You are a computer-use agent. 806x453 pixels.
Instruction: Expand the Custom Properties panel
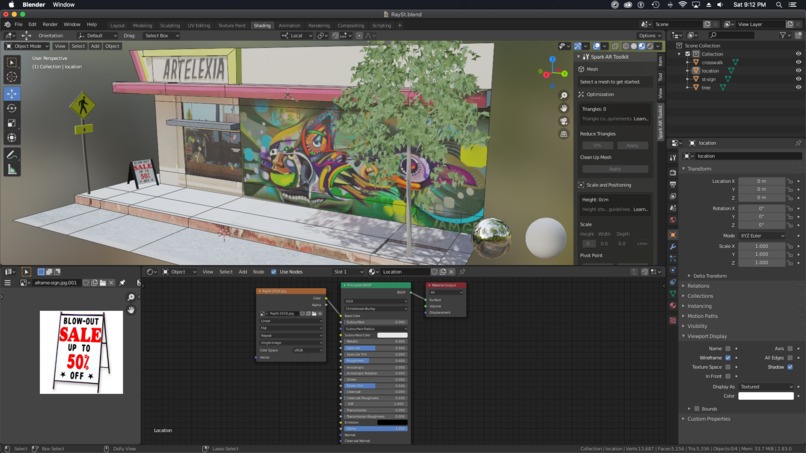coord(708,419)
